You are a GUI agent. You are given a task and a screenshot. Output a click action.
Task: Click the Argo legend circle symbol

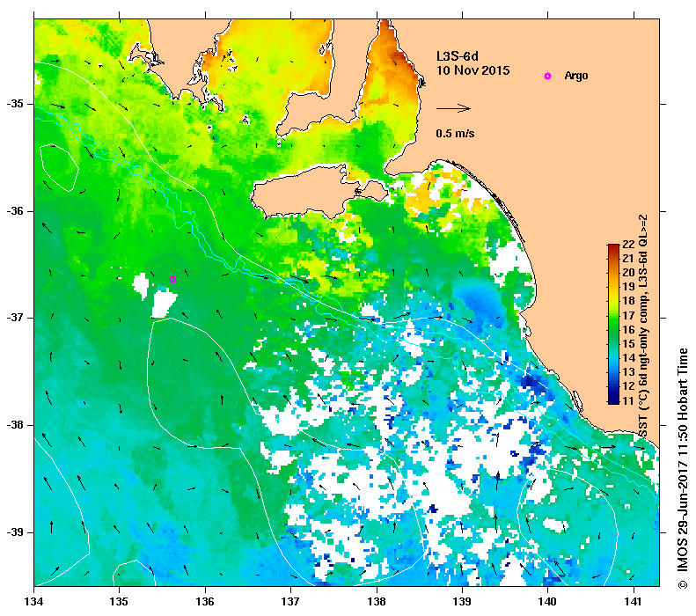pyautogui.click(x=548, y=77)
